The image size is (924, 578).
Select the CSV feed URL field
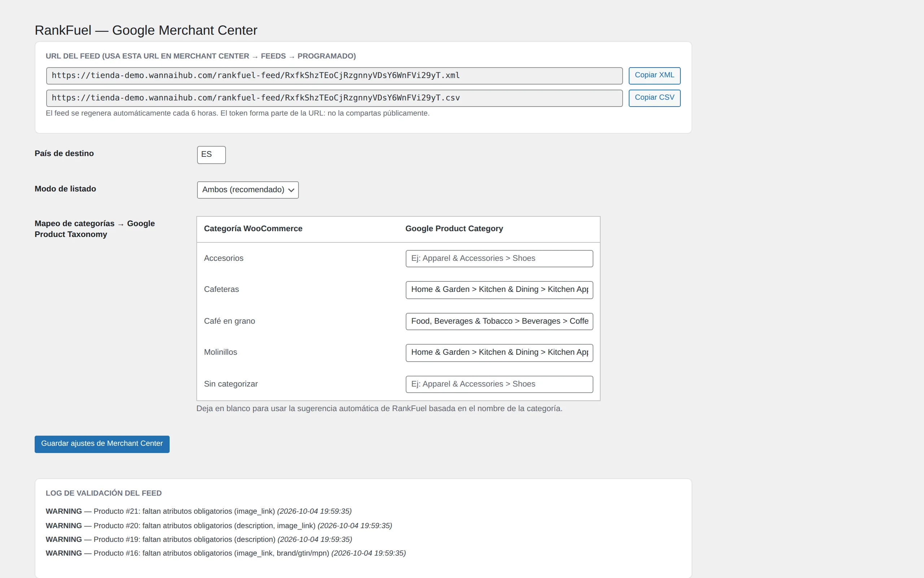point(334,98)
